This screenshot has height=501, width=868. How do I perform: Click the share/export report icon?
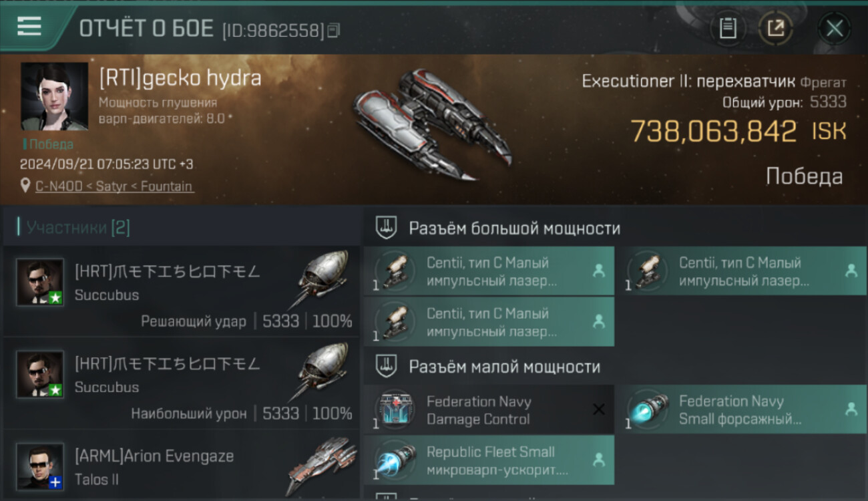click(x=776, y=28)
